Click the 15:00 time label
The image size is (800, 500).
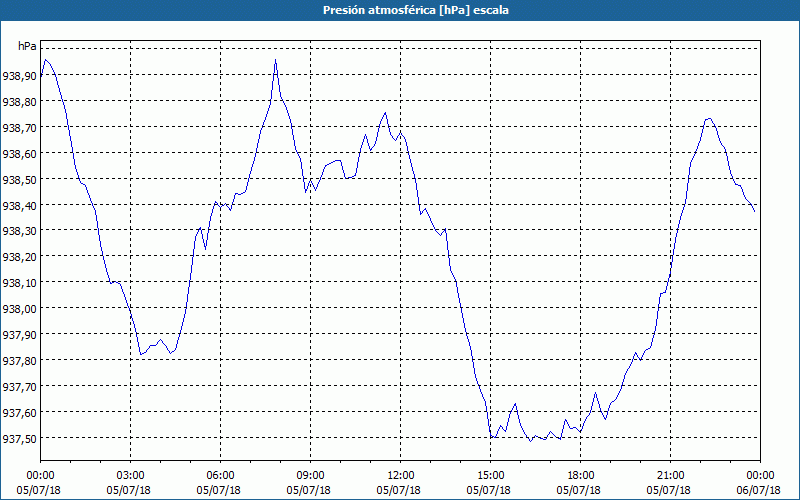coord(490,476)
